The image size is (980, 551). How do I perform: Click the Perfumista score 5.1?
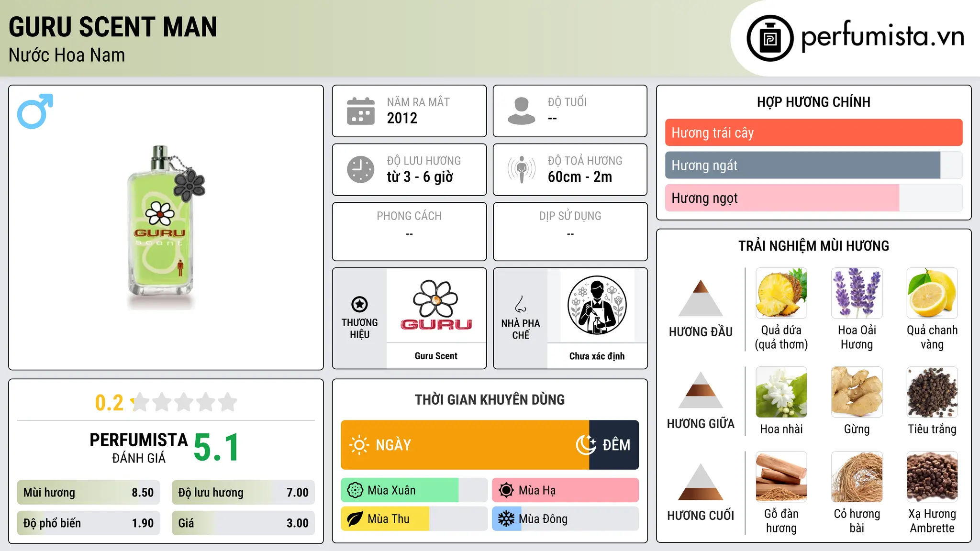pyautogui.click(x=216, y=448)
